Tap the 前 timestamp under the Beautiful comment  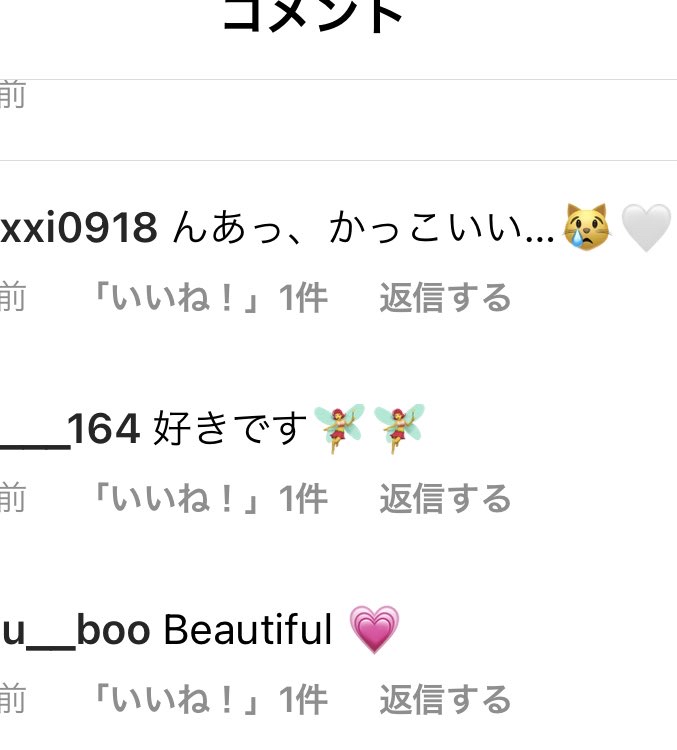pyautogui.click(x=12, y=699)
